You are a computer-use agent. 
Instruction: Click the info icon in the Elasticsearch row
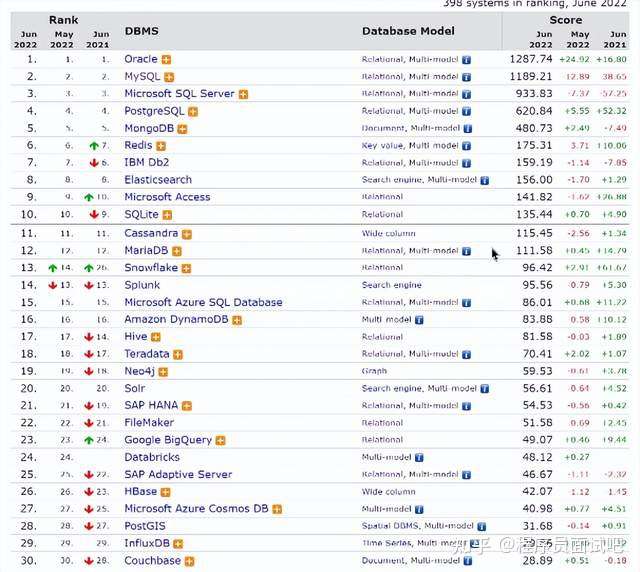[484, 180]
